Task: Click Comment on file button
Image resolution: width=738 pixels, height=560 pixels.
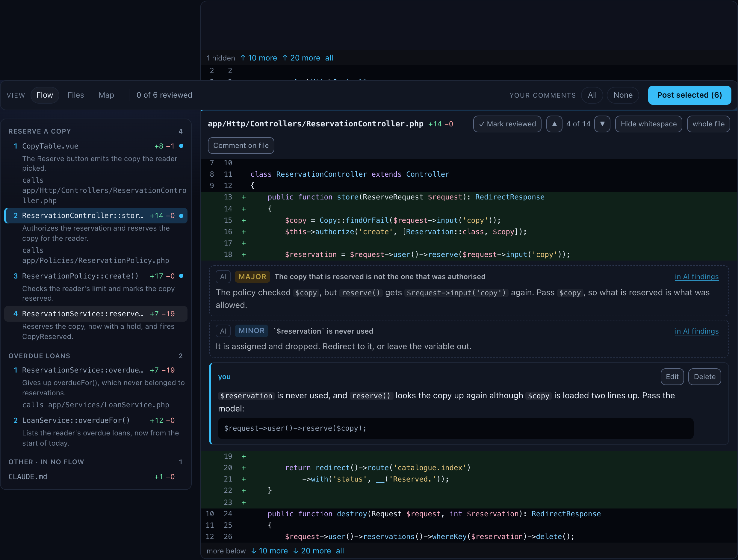Action: [241, 146]
